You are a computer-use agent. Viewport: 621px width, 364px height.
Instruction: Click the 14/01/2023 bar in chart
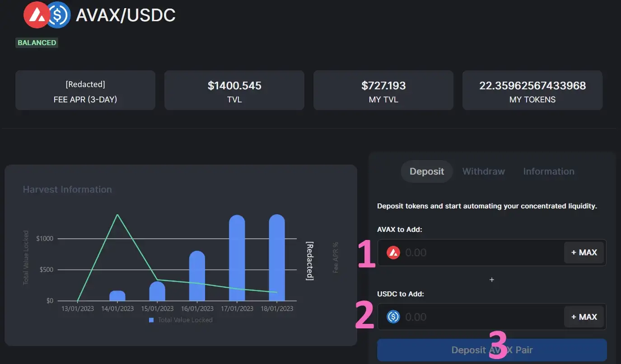pos(117,296)
